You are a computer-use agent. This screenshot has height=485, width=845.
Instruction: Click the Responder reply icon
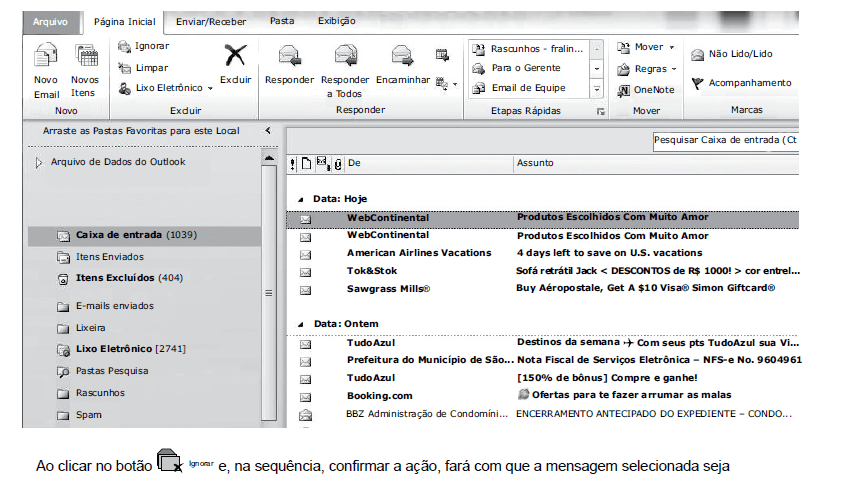[x=289, y=56]
